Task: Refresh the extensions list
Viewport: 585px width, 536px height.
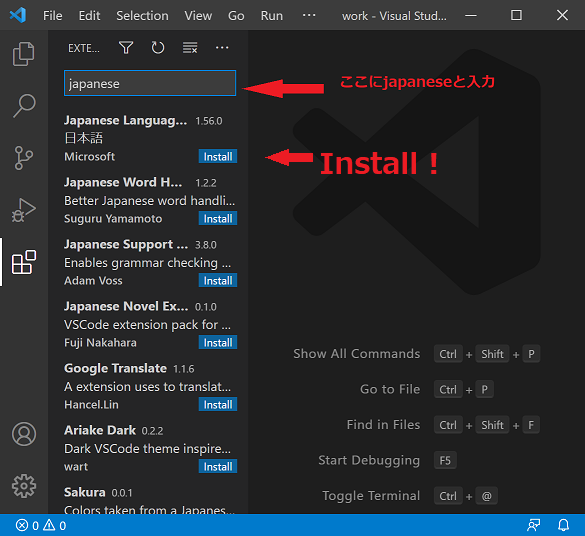Action: point(158,48)
